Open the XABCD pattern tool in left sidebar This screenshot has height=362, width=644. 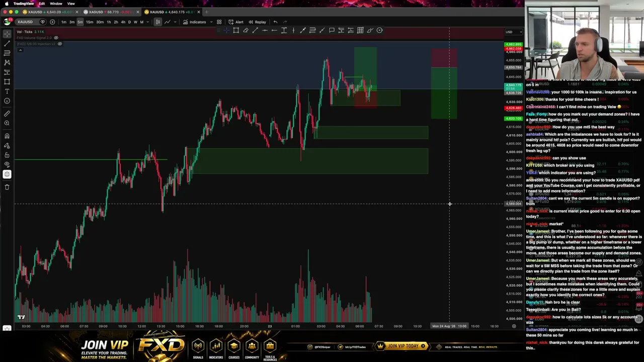7,62
